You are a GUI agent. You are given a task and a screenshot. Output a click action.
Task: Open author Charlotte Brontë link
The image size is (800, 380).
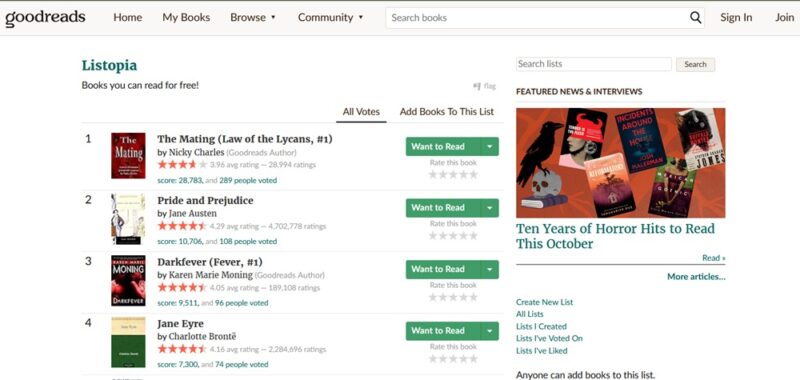point(202,337)
